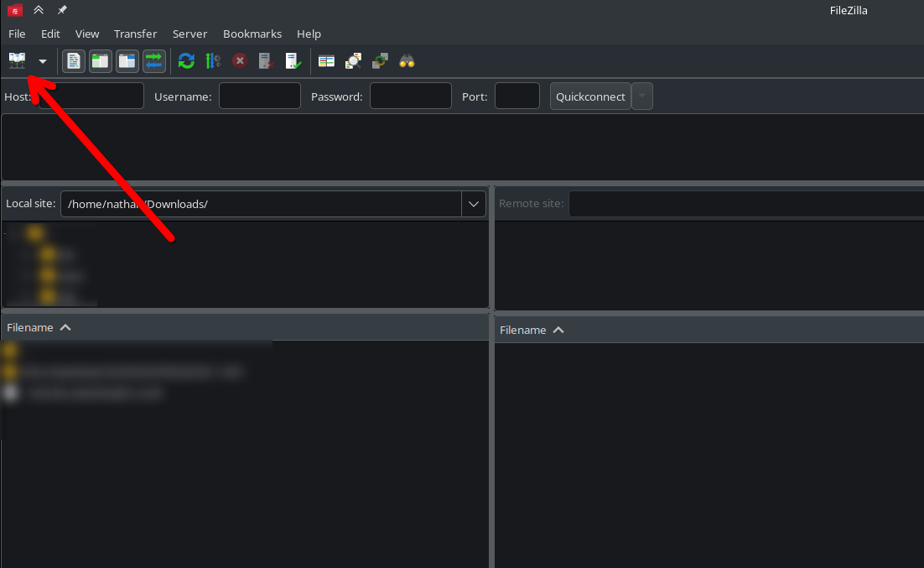The image size is (924, 568).
Task: Focus the Host input field
Action: pos(91,96)
